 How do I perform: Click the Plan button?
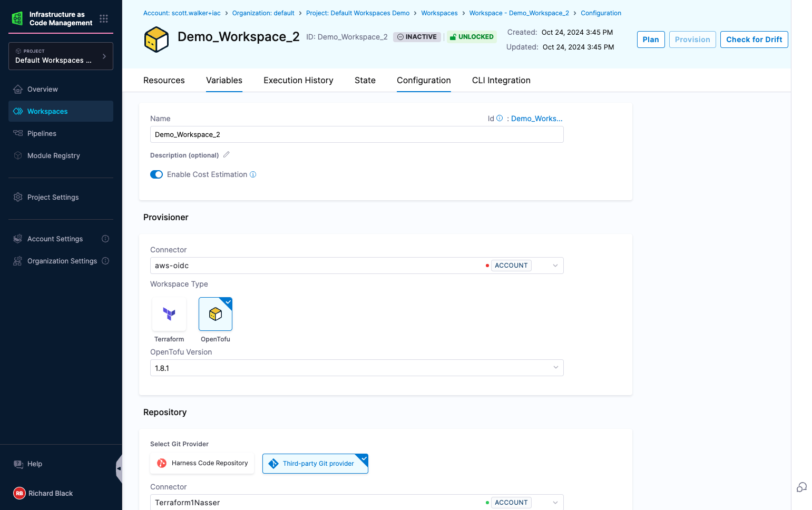pyautogui.click(x=651, y=40)
